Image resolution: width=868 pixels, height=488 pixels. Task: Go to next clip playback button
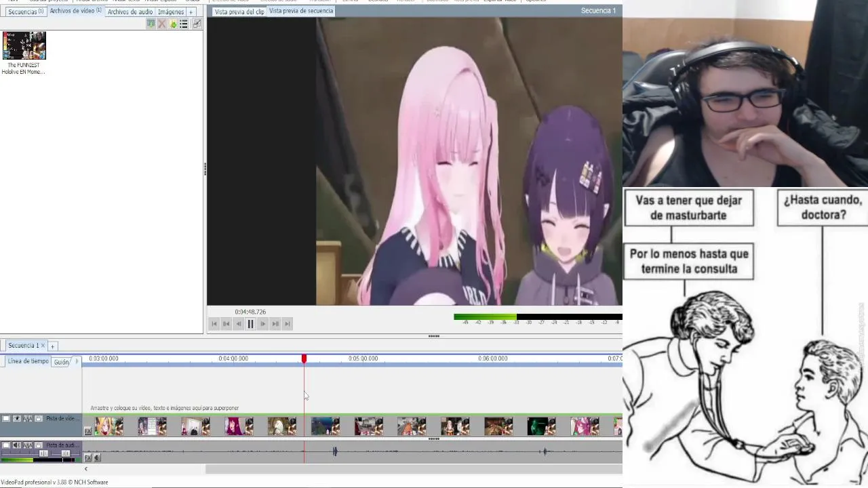(275, 324)
